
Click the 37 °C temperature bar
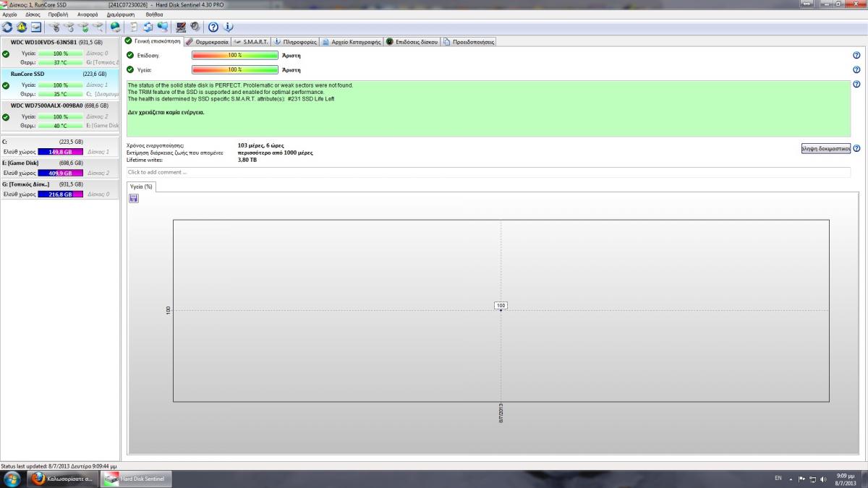pos(60,62)
